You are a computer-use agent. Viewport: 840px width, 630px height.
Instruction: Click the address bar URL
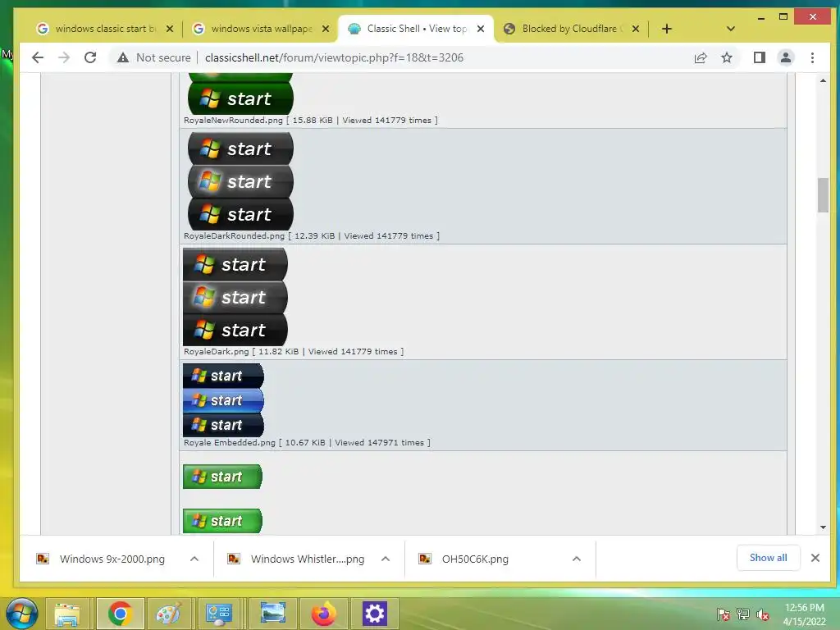pos(335,57)
